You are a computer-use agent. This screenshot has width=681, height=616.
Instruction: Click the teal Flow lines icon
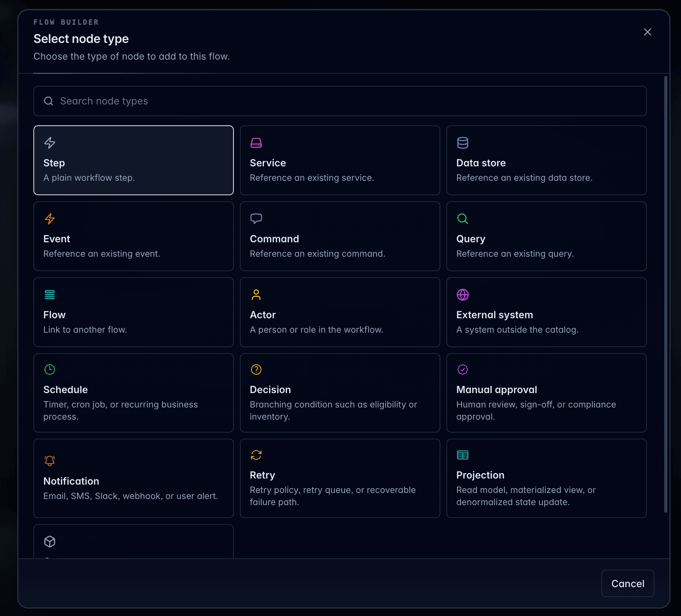click(50, 295)
